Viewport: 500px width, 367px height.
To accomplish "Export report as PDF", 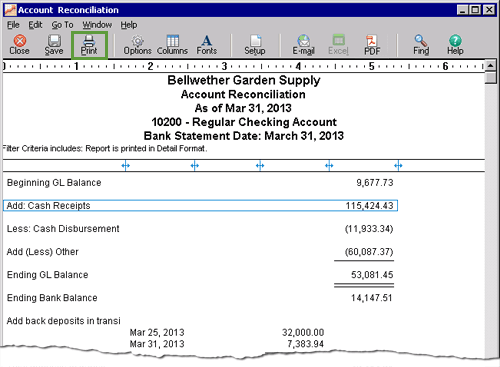I will (x=372, y=45).
